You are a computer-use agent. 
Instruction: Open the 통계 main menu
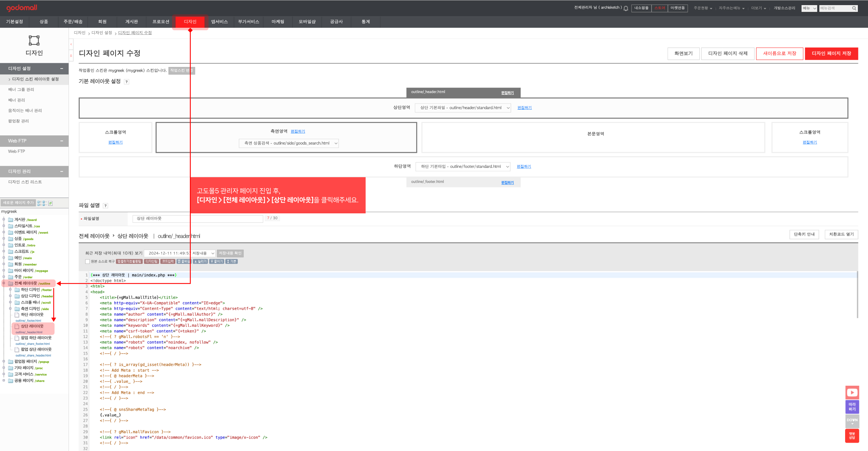366,22
